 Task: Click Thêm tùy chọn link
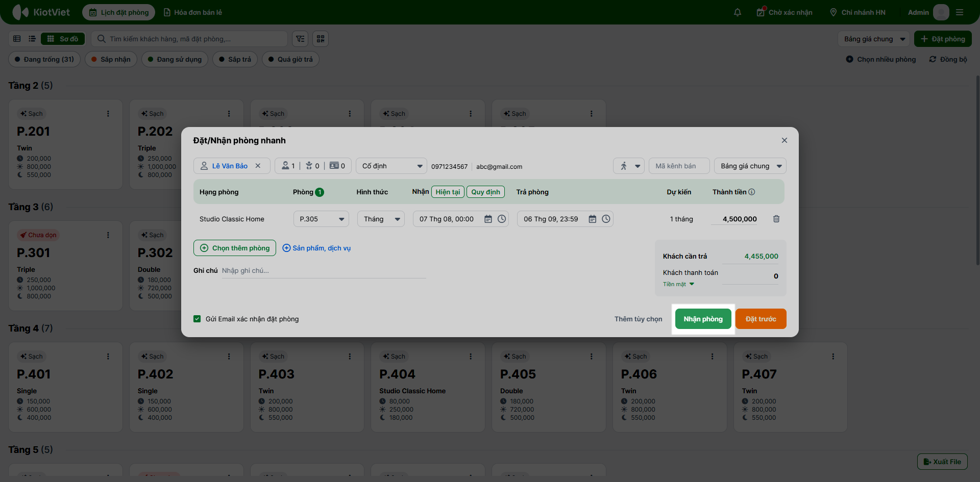coord(638,319)
